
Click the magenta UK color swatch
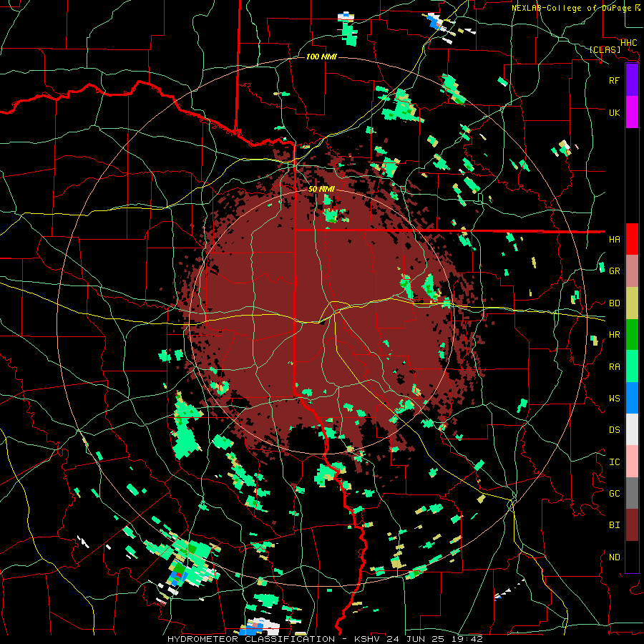pyautogui.click(x=632, y=112)
